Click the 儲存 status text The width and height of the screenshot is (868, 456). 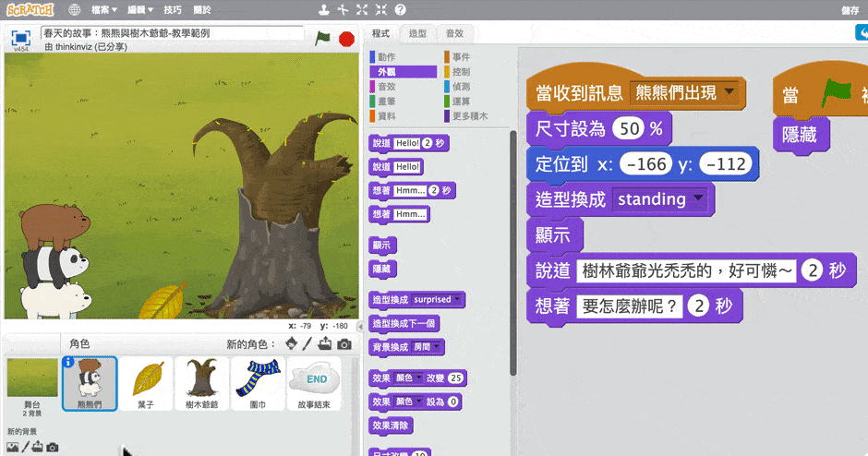tap(850, 10)
